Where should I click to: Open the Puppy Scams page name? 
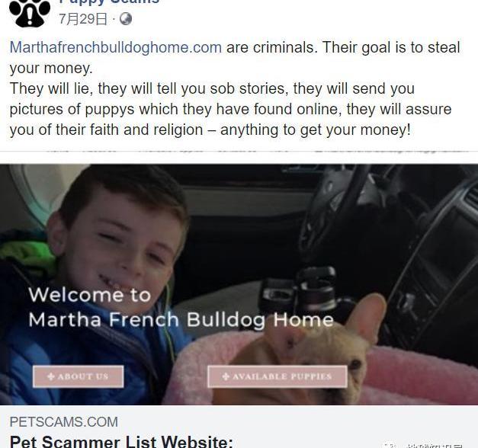click(109, 2)
